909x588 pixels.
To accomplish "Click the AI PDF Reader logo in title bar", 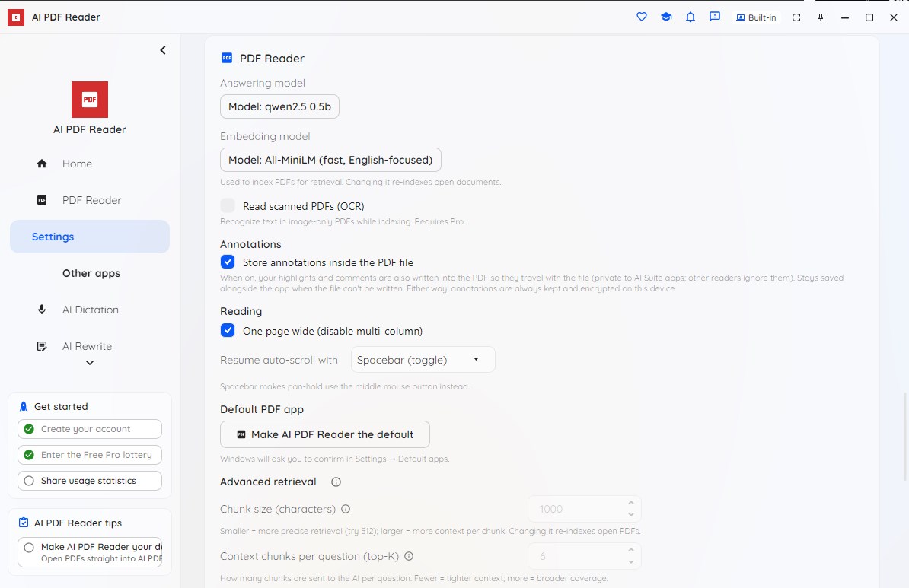I will [x=16, y=17].
